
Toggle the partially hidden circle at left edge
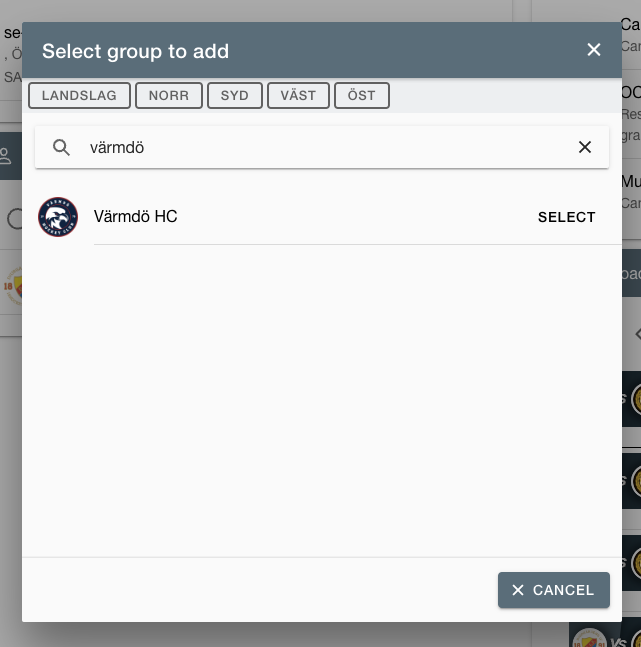pyautogui.click(x=15, y=218)
